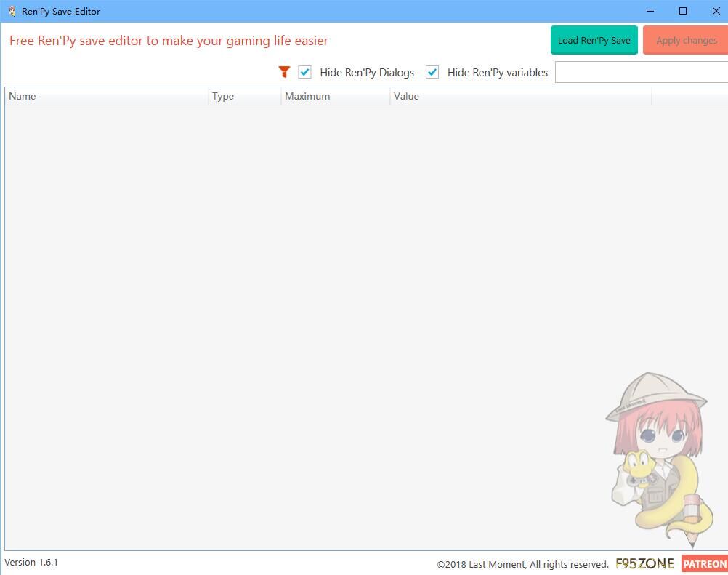
Task: Open the PATREON logo link
Action: click(x=704, y=563)
